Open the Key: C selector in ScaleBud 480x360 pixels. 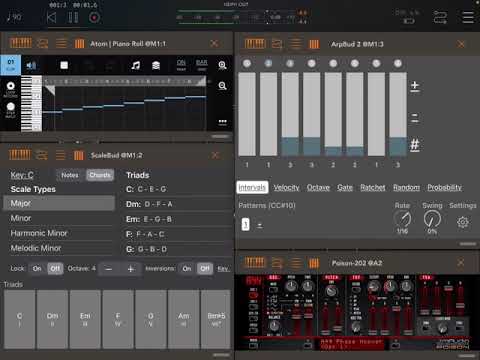pos(22,175)
